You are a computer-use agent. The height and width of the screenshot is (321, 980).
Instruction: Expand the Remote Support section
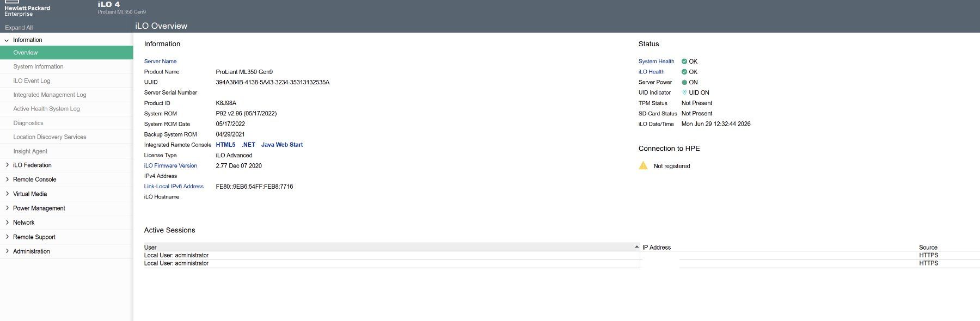point(7,237)
